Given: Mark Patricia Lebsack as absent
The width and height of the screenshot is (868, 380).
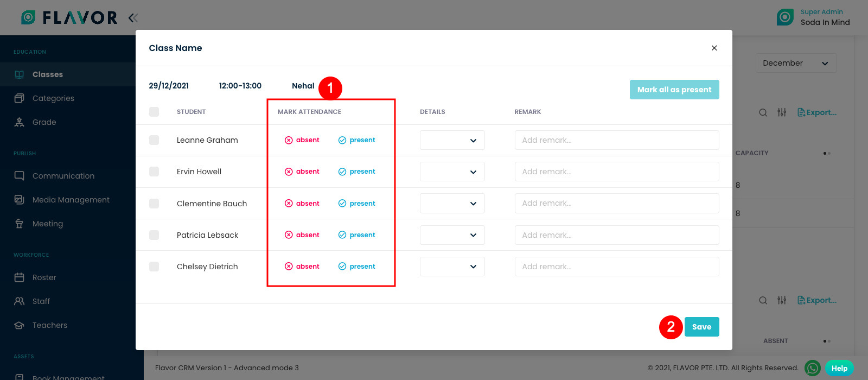Looking at the screenshot, I should 302,235.
